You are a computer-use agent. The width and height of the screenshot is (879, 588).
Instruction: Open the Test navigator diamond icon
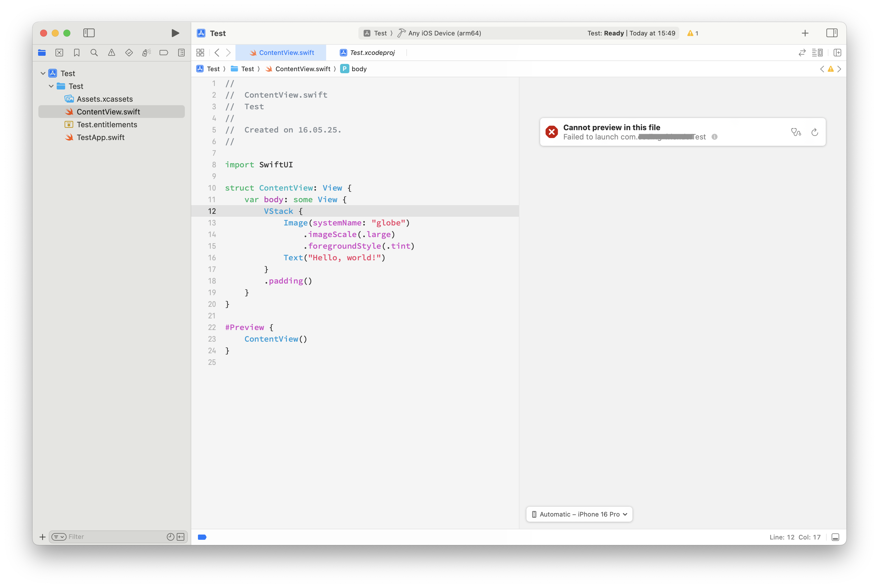[x=129, y=53]
